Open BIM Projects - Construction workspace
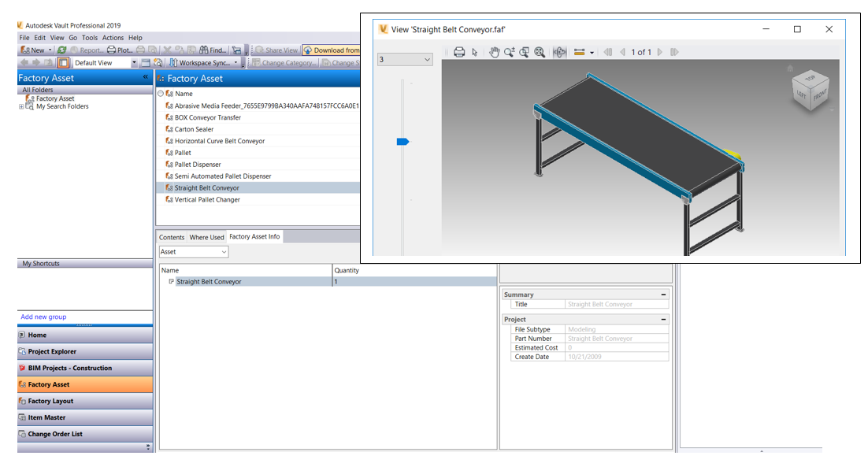The width and height of the screenshot is (868, 463). pos(85,368)
